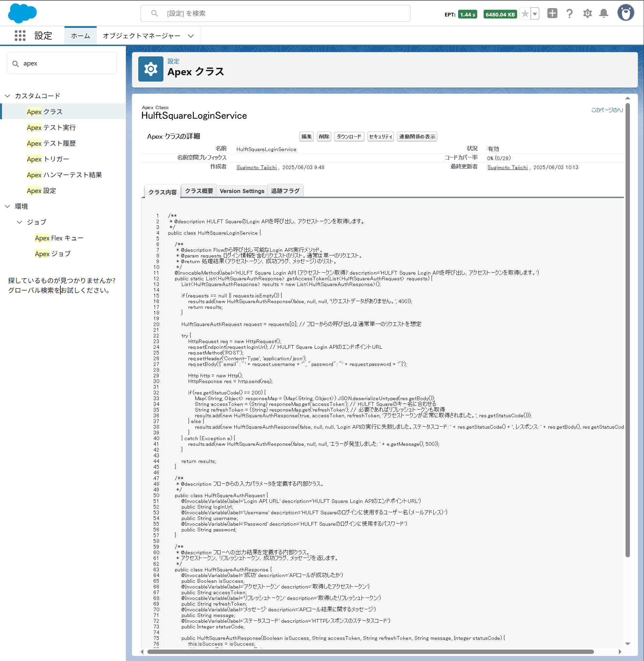Open the user profile avatar

(626, 13)
